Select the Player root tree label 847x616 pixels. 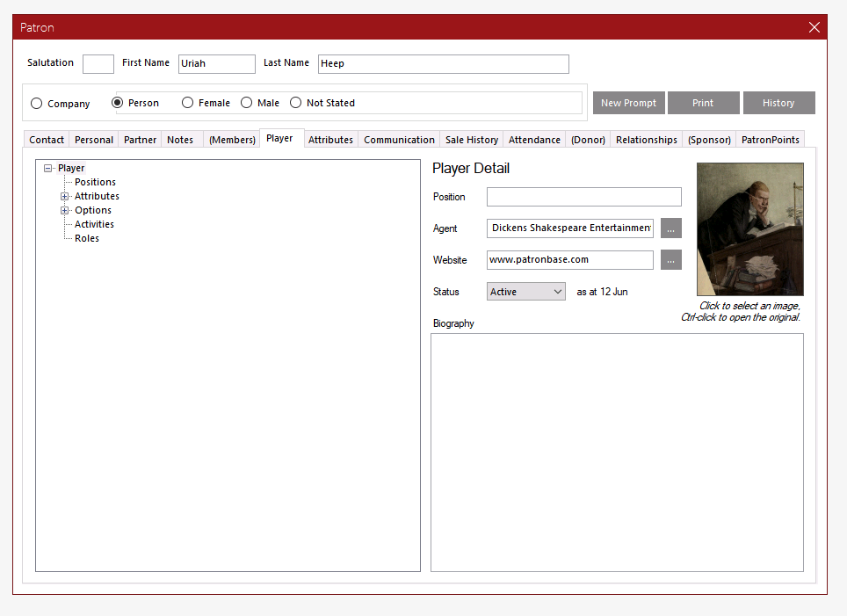coord(71,168)
